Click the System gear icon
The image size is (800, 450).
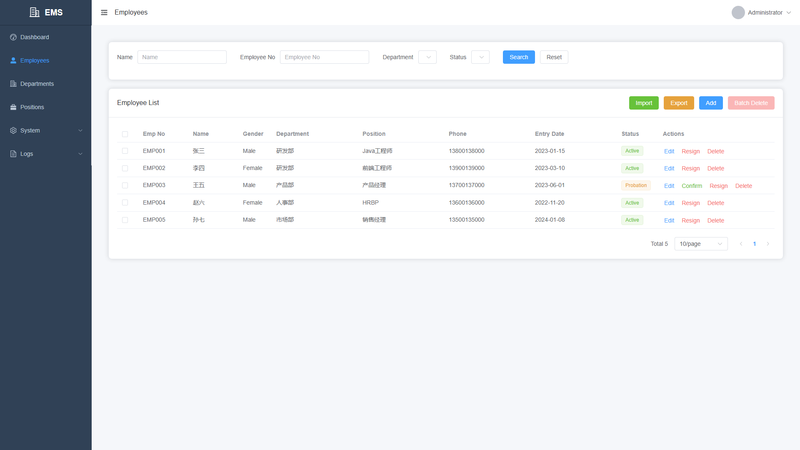tap(13, 131)
